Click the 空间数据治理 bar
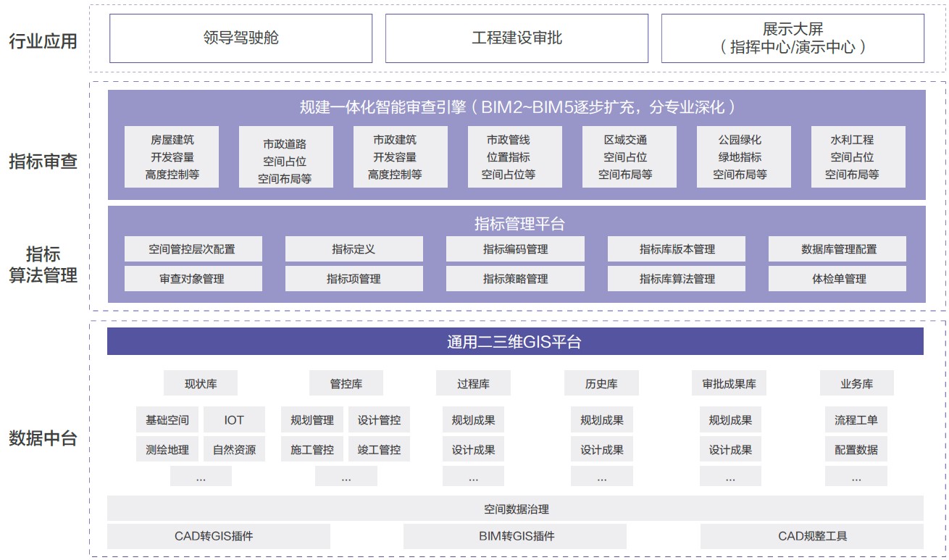 (515, 509)
